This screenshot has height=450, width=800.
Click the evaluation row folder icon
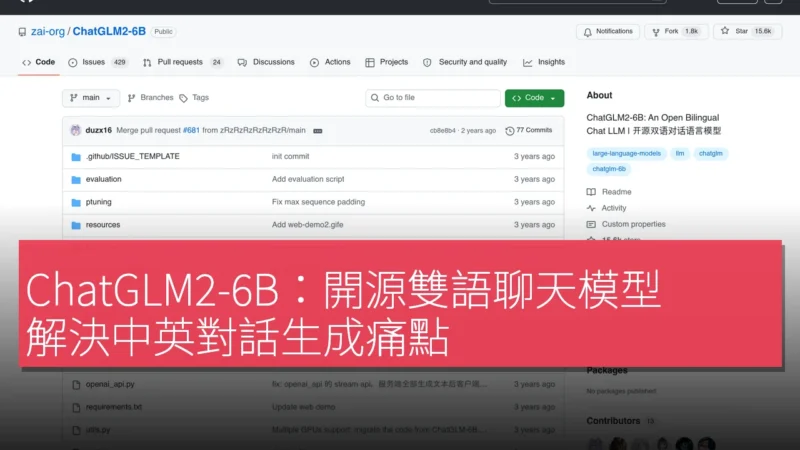(76, 180)
